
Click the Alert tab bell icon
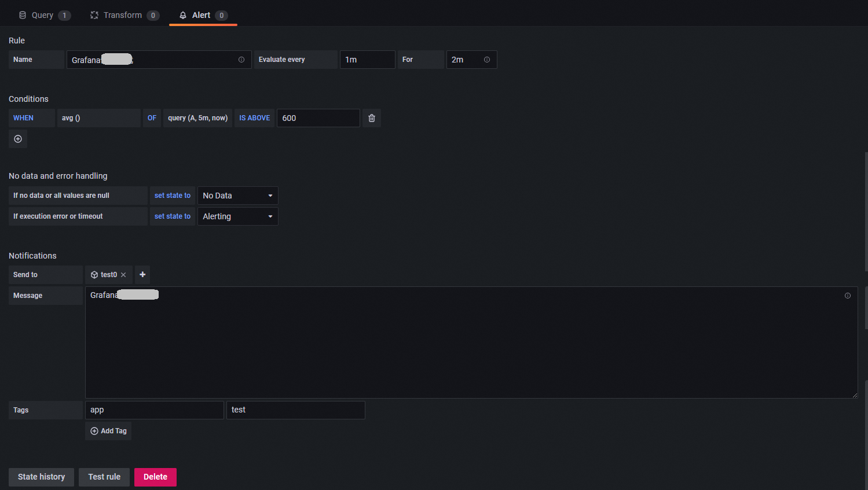[x=183, y=15]
